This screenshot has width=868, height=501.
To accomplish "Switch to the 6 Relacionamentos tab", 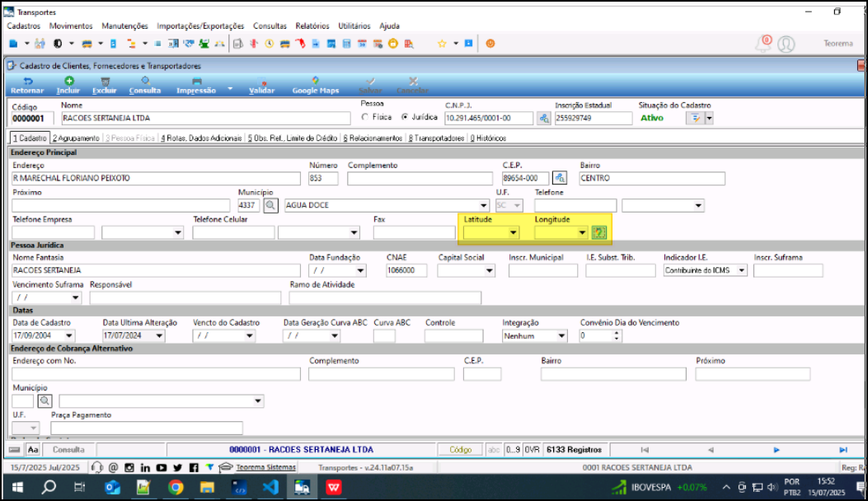I will [373, 138].
